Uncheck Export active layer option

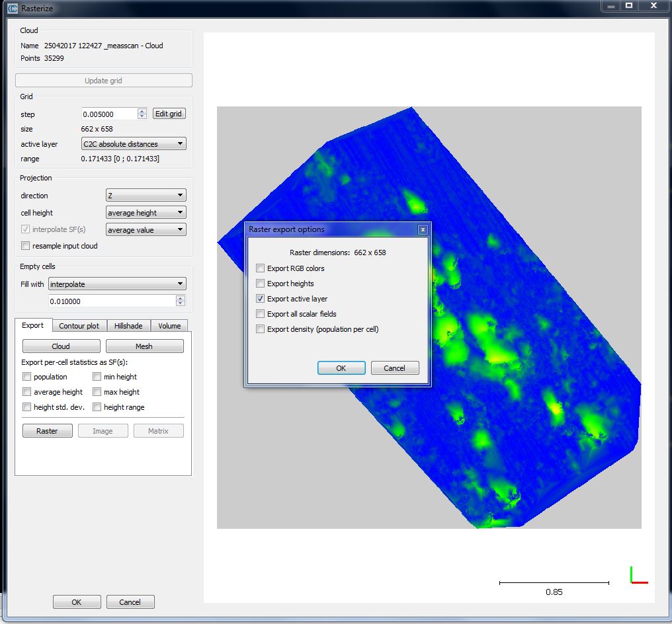pyautogui.click(x=261, y=299)
